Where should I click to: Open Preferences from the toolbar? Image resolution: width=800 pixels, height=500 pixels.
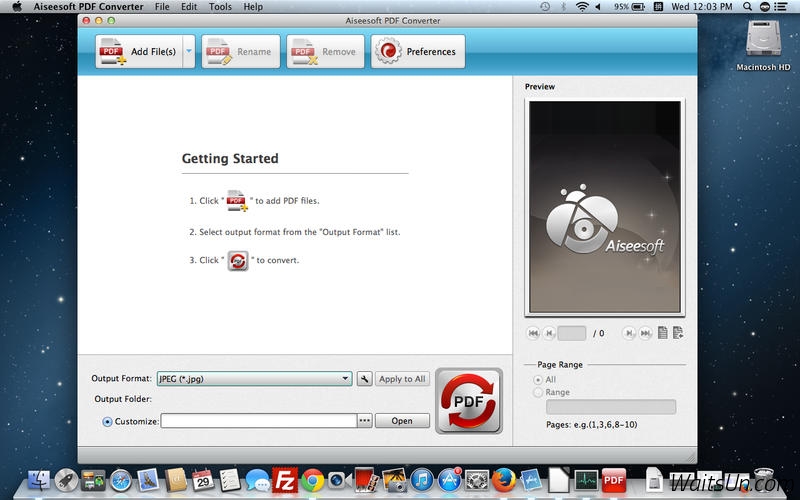pos(418,52)
